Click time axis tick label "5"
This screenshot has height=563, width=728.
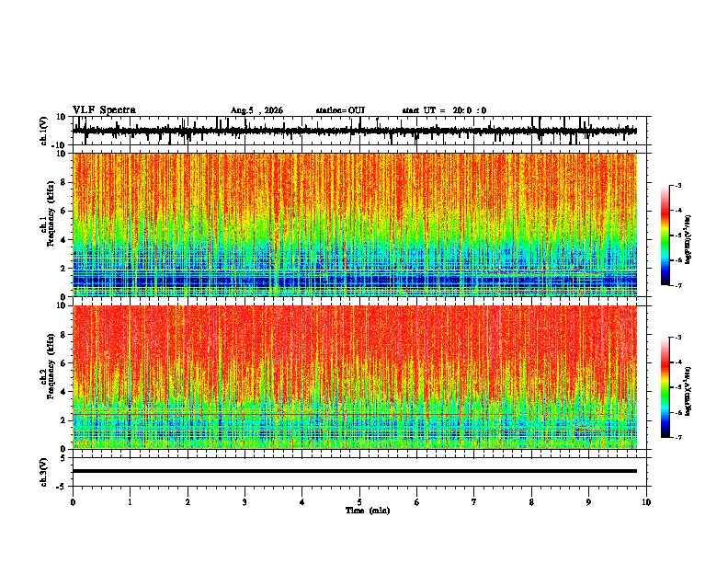click(359, 502)
